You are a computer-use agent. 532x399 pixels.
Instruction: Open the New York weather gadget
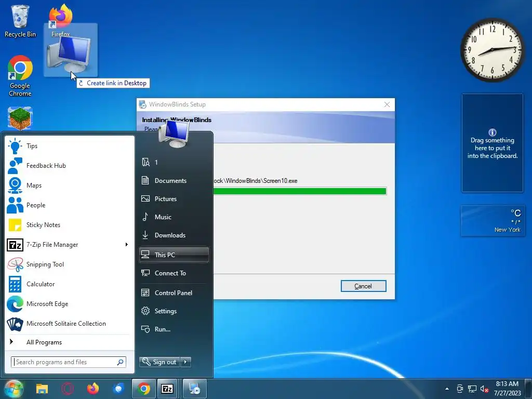tap(493, 221)
